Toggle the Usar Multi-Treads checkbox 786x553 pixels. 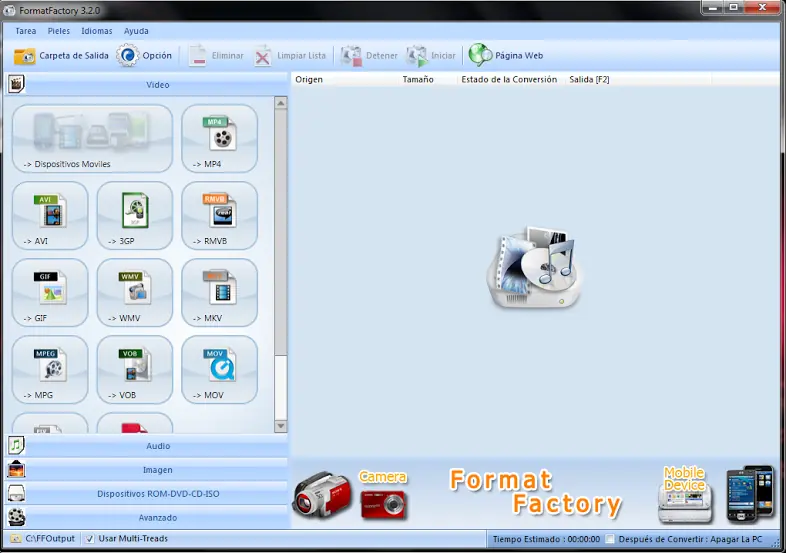coord(89,539)
